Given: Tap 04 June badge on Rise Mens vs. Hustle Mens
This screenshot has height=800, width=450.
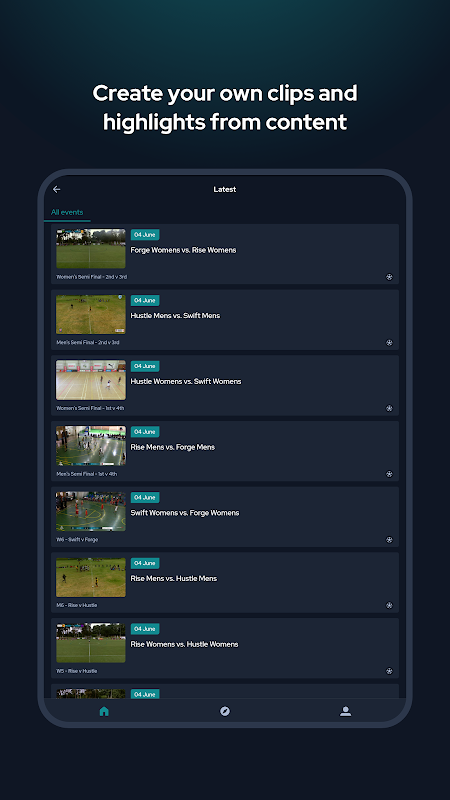Looking at the screenshot, I should click(145, 563).
